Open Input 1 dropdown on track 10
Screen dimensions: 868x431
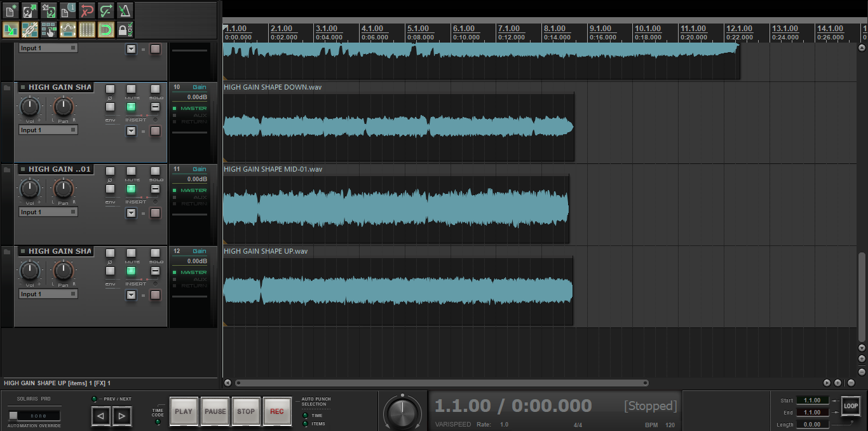tap(48, 130)
